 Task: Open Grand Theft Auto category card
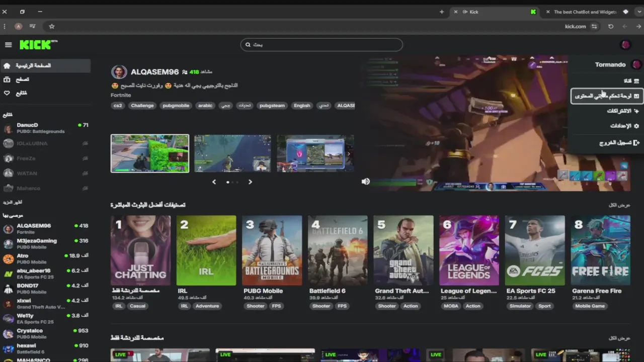[x=404, y=250]
